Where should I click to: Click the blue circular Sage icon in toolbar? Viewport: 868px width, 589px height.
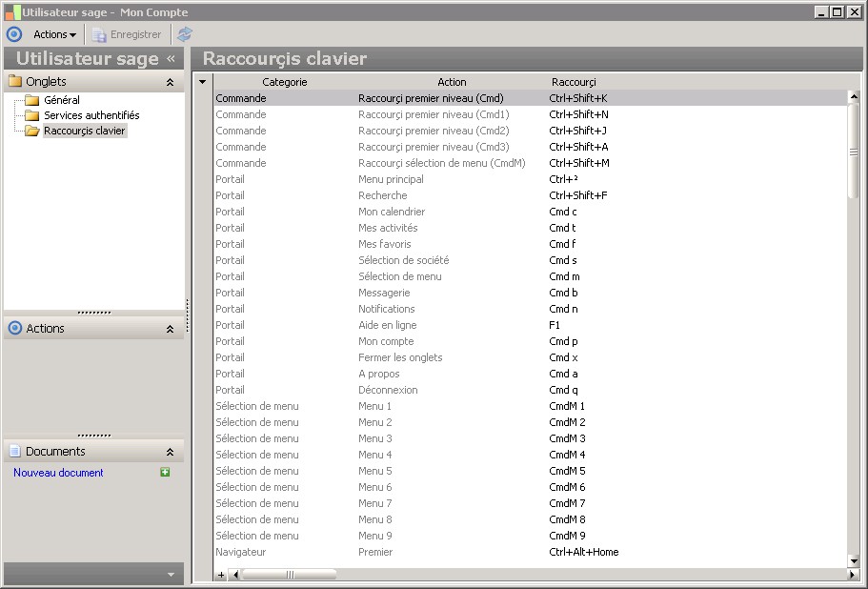coord(14,34)
